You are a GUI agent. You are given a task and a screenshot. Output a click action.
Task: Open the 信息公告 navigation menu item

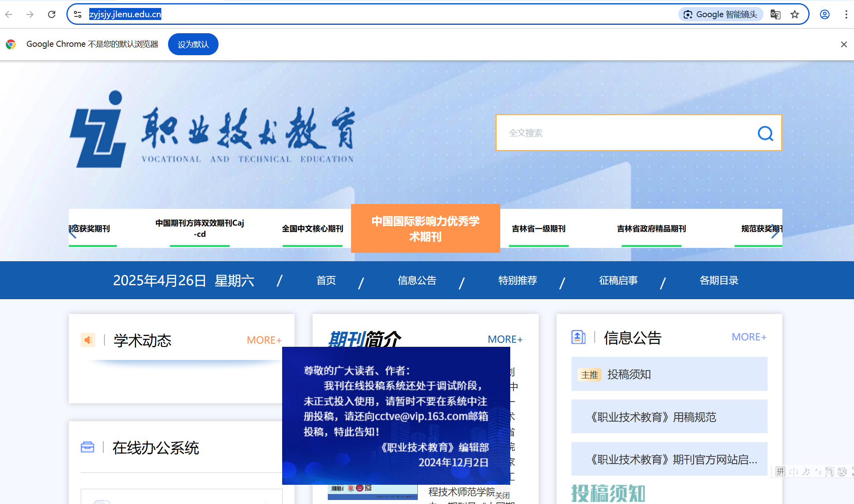point(417,280)
